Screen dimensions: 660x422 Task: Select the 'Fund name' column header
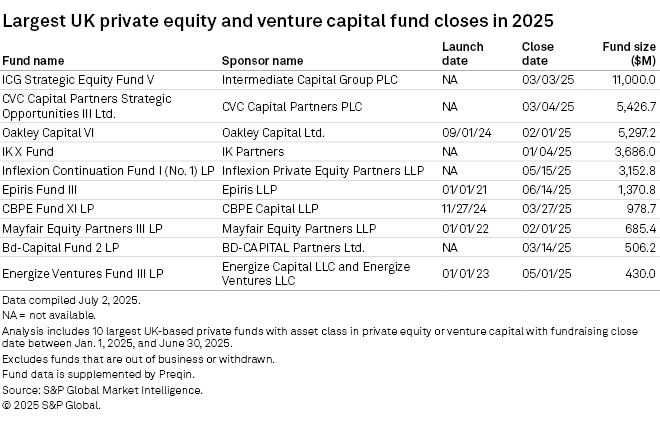pos(34,61)
